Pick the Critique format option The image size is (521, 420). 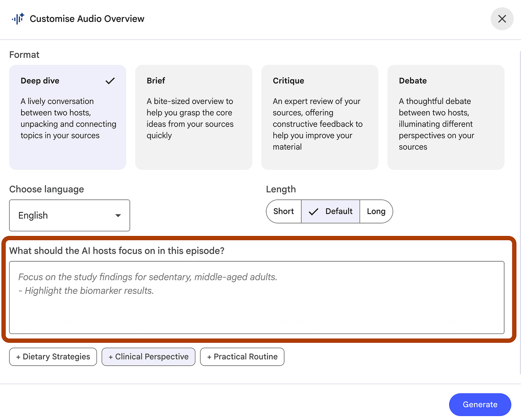(320, 117)
